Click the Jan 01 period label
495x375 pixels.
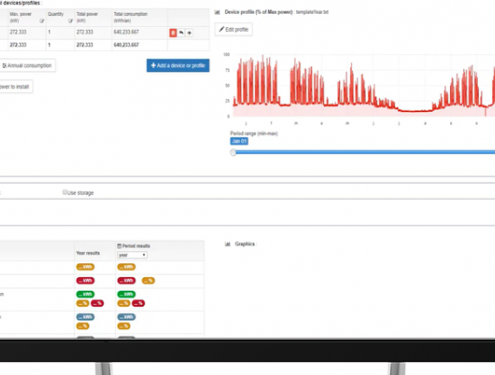click(x=239, y=141)
